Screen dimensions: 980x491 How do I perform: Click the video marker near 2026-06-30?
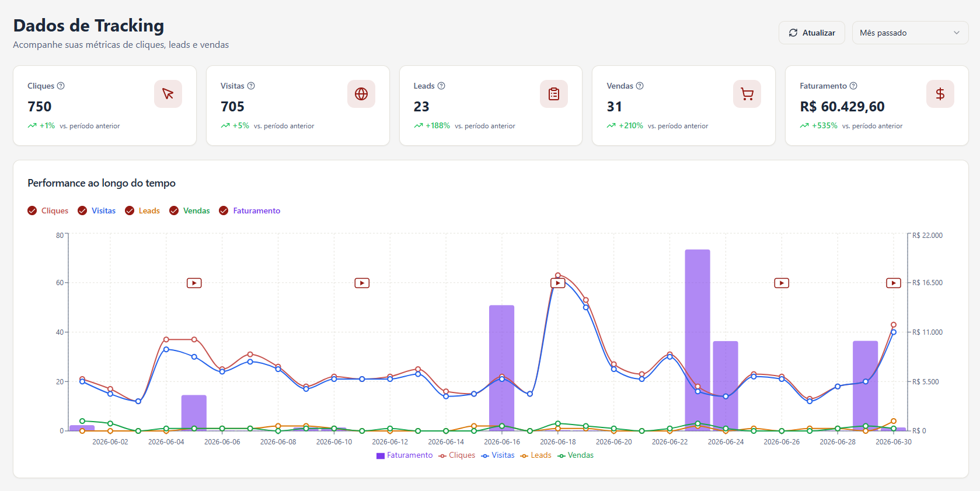coord(894,283)
